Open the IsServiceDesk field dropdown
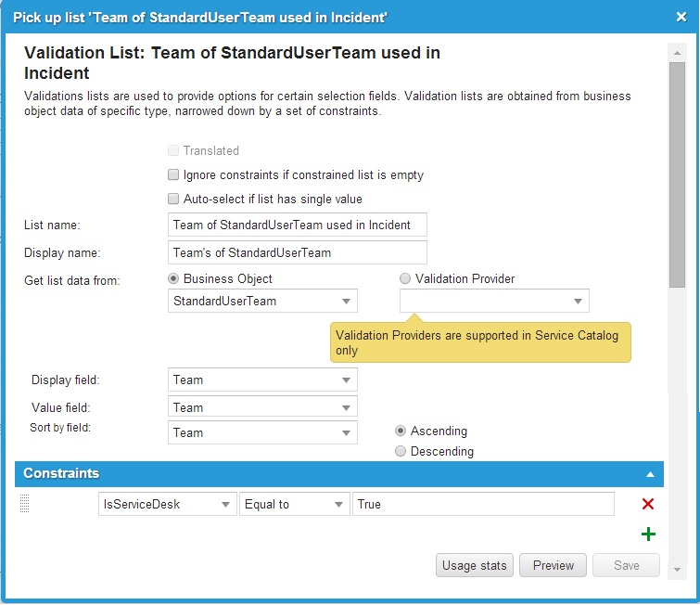 (168, 504)
